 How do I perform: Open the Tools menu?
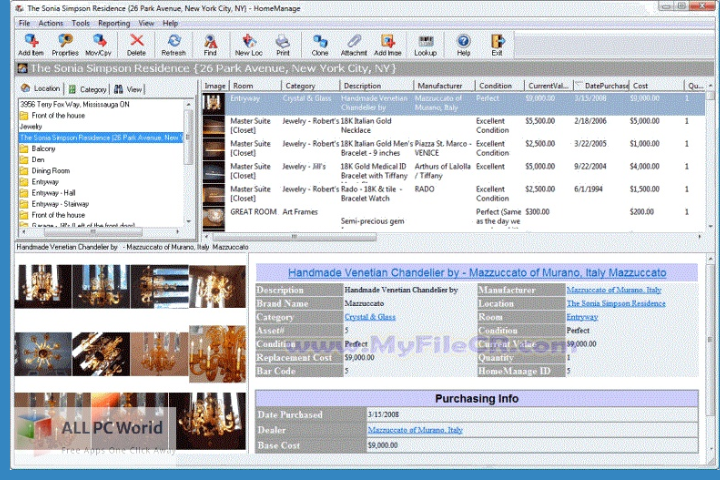[80, 23]
